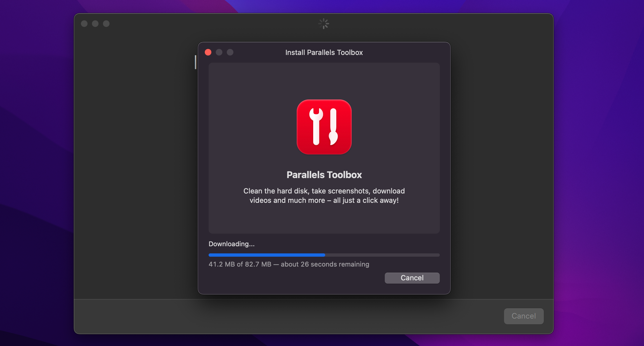Image resolution: width=644 pixels, height=346 pixels.
Task: Close the Install Parallels Toolbox dialog
Action: (x=208, y=52)
